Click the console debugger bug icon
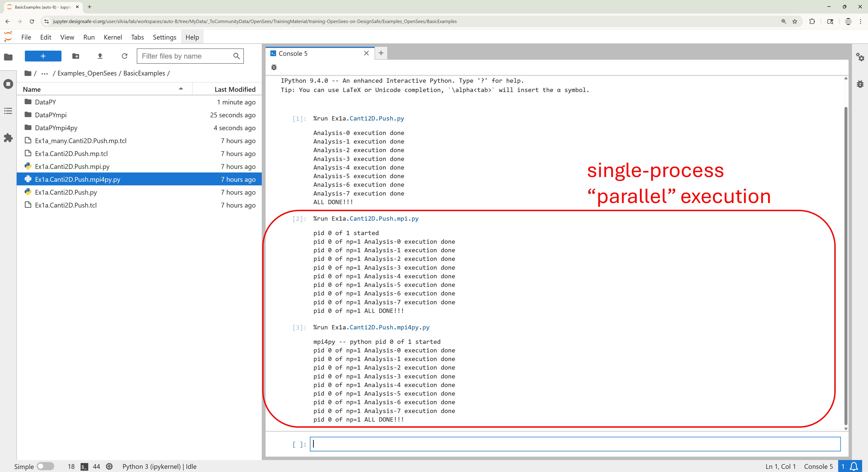Image resolution: width=868 pixels, height=472 pixels. pyautogui.click(x=274, y=67)
